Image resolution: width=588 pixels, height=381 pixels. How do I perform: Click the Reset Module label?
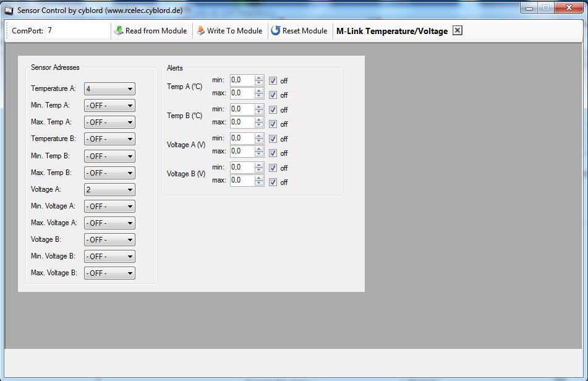coord(304,31)
